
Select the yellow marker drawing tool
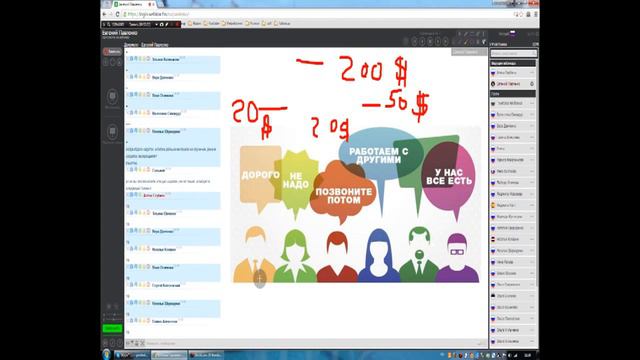point(466,42)
